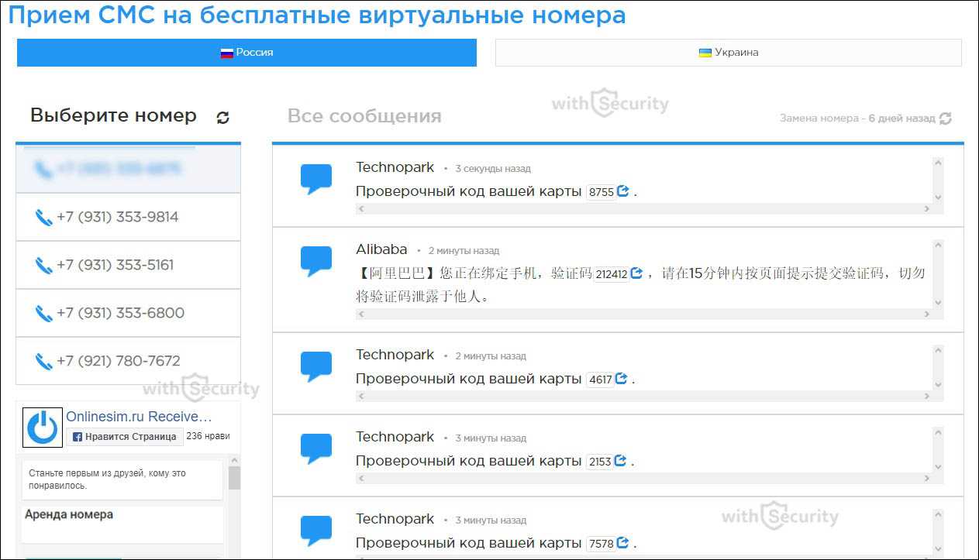Click the Прием СМС page title

[317, 15]
